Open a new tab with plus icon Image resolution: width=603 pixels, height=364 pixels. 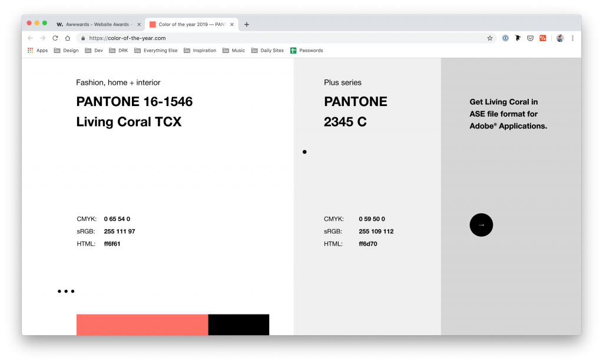[x=247, y=24]
